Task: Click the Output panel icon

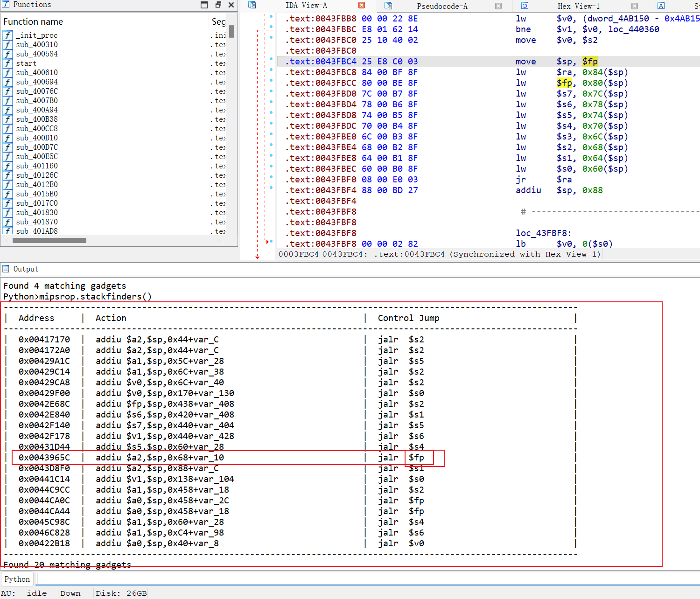Action: click(6, 269)
